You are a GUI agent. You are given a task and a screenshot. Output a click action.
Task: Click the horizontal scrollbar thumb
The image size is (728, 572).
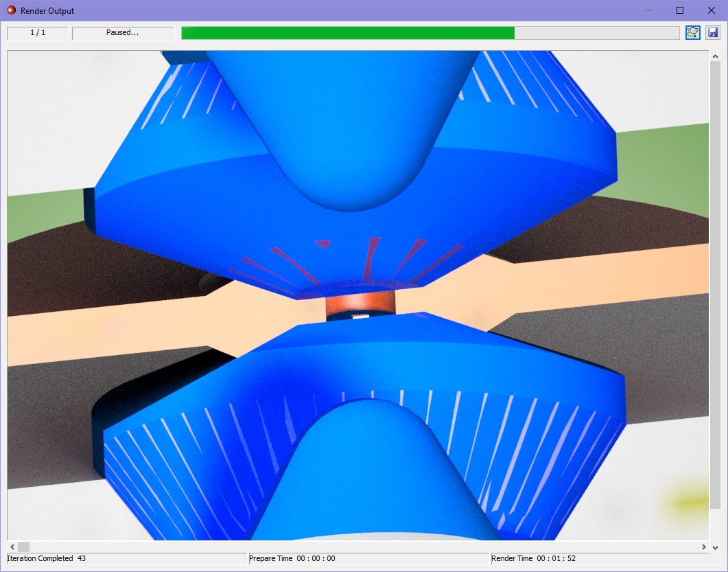(x=24, y=547)
